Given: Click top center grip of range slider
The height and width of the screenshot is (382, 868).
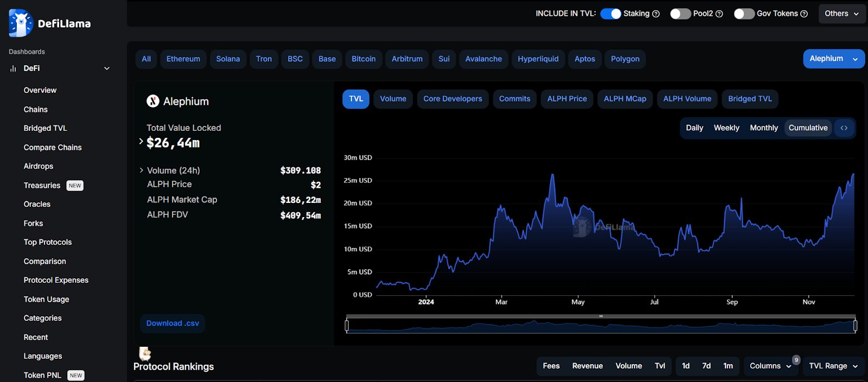Looking at the screenshot, I should tap(601, 316).
